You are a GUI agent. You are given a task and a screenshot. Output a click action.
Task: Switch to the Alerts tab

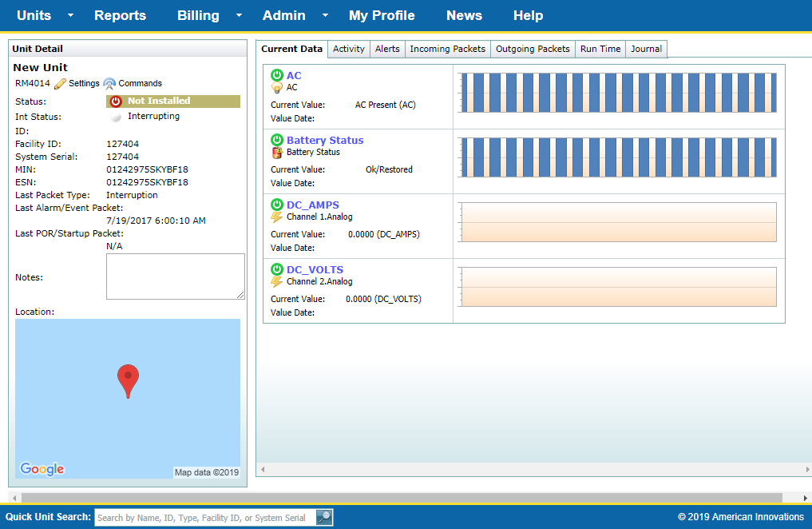(x=387, y=49)
